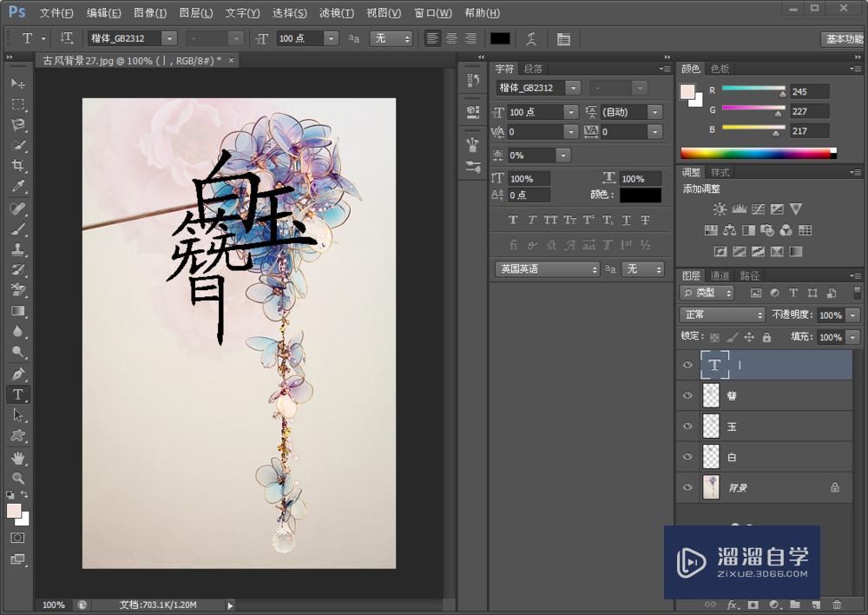868x615 pixels.
Task: Open font family dropdown in options bar
Action: point(169,38)
